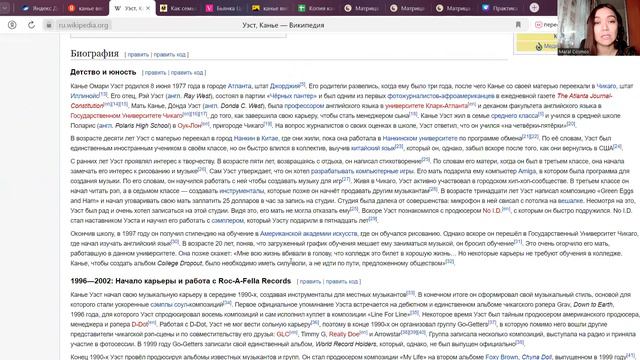
Task: Open the разрабатывать компьютерные игры link
Action: click(x=362, y=171)
